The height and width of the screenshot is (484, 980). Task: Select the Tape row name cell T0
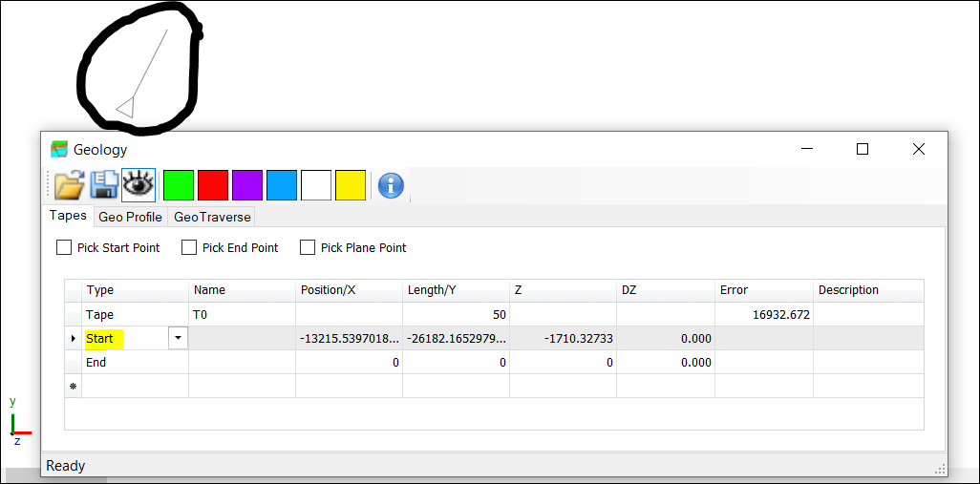[242, 314]
